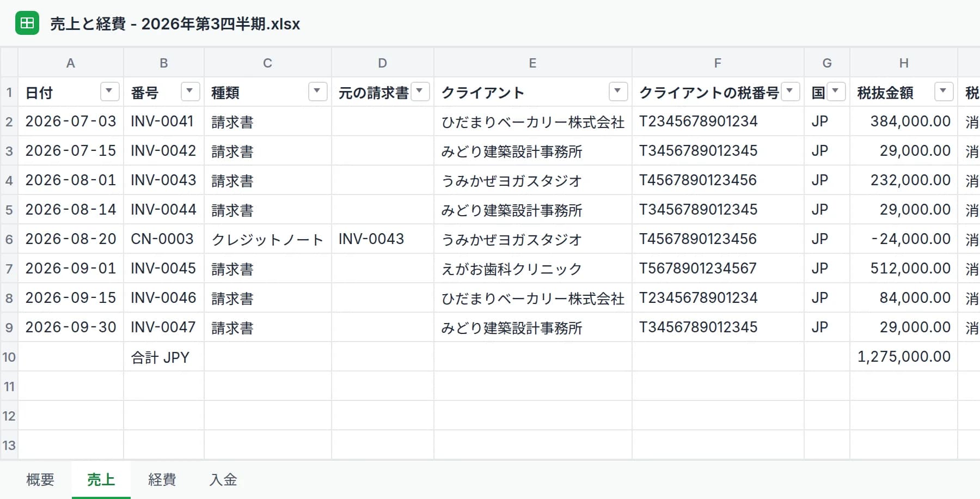Select column A header

click(x=71, y=63)
